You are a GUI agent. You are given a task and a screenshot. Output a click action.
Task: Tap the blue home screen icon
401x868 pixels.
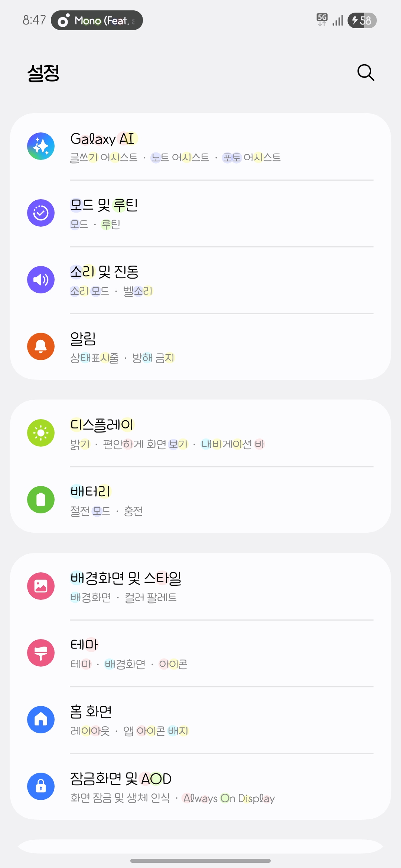click(x=41, y=720)
